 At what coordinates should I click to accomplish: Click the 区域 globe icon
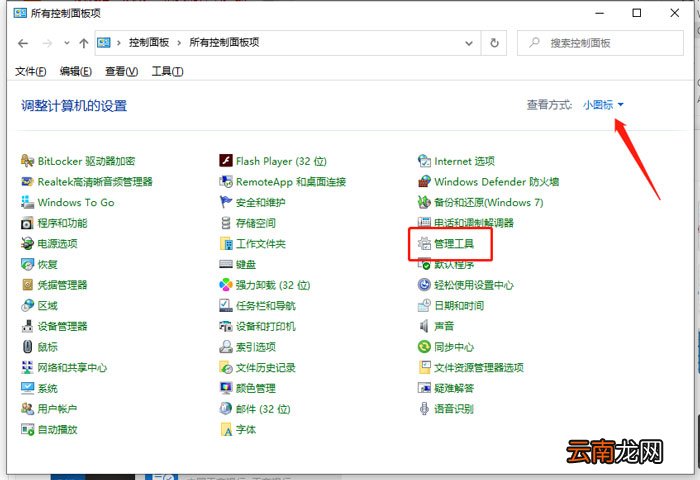[27, 305]
